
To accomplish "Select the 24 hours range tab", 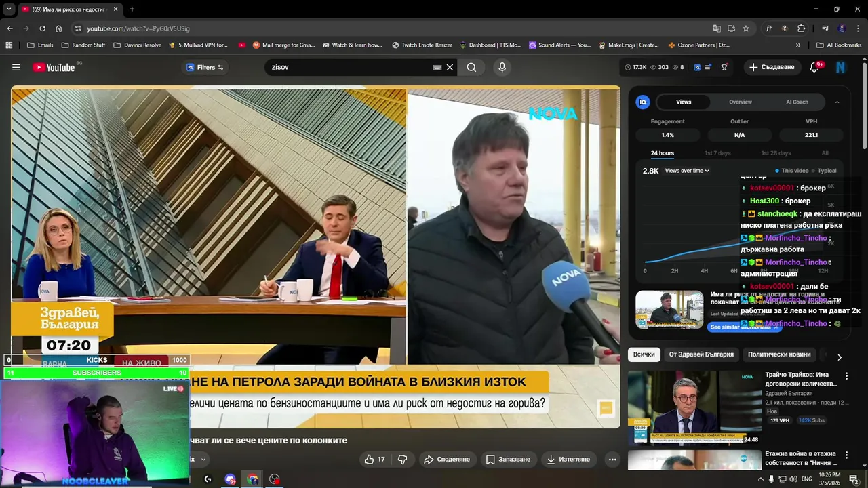I will click(663, 153).
